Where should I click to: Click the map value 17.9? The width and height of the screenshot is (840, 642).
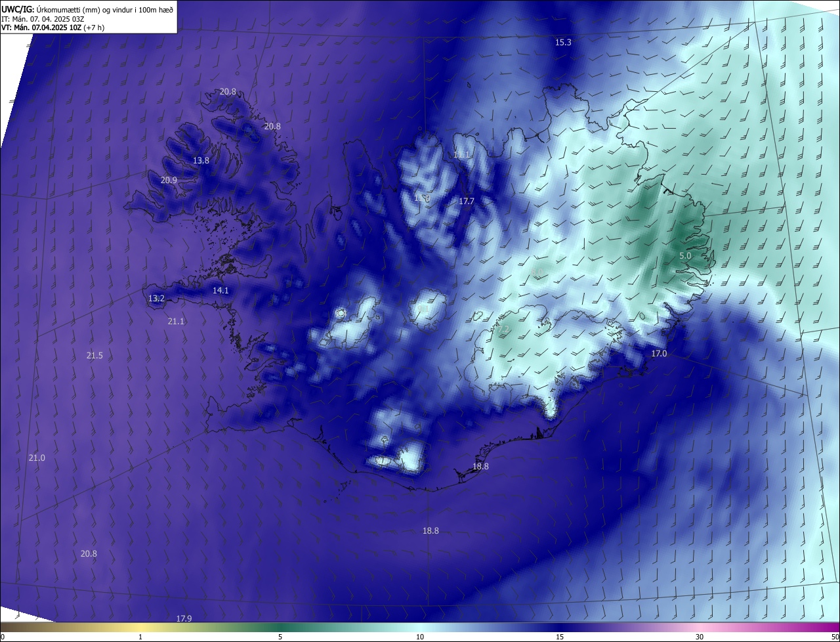click(184, 618)
